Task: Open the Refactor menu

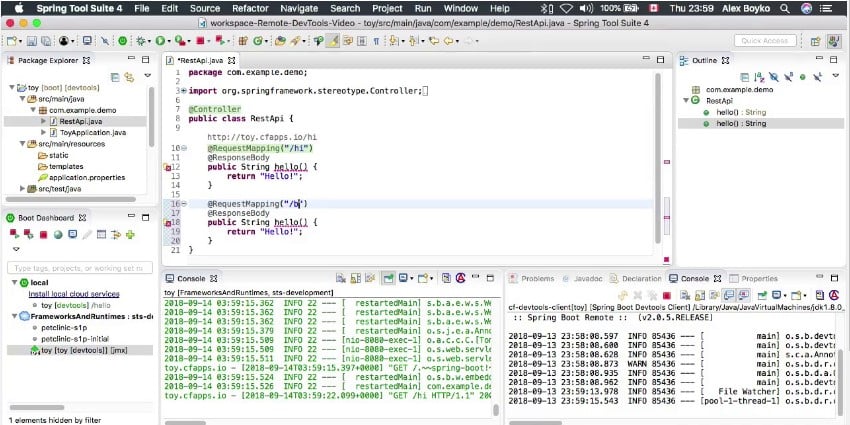Action: point(250,8)
